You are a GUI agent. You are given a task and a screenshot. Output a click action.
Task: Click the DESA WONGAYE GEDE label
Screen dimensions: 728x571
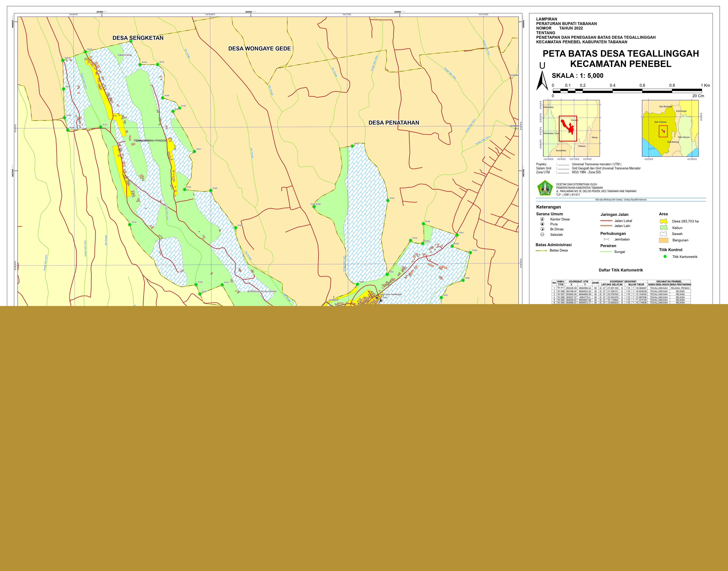pos(260,49)
